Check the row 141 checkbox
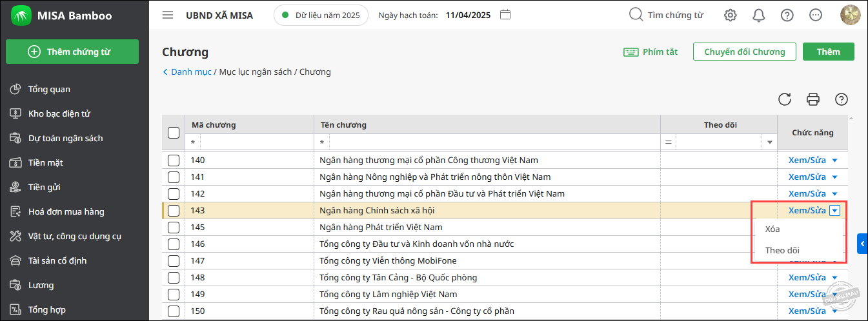 pyautogui.click(x=174, y=177)
